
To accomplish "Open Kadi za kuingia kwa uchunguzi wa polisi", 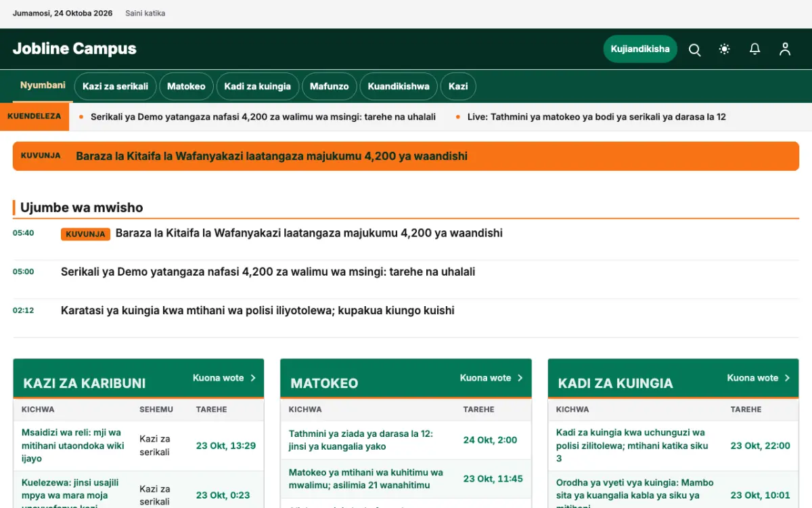I will (632, 445).
